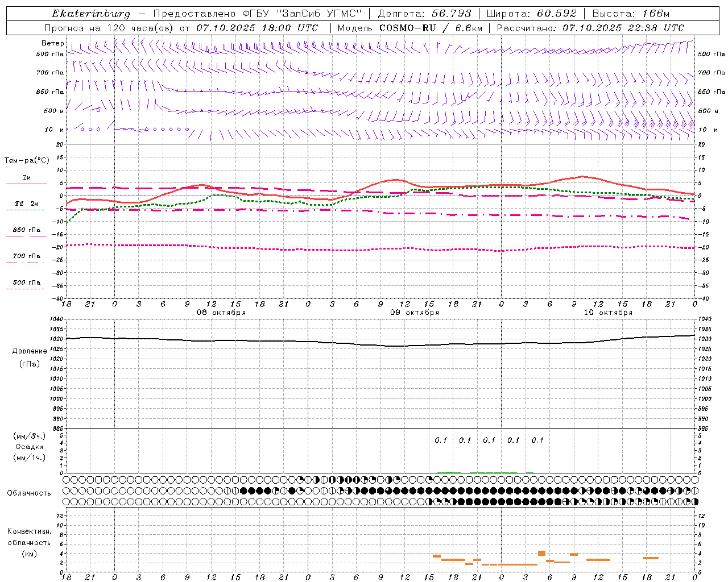Click the '10 октября' date label
Viewport: 728px width, 582px height.
(x=608, y=313)
